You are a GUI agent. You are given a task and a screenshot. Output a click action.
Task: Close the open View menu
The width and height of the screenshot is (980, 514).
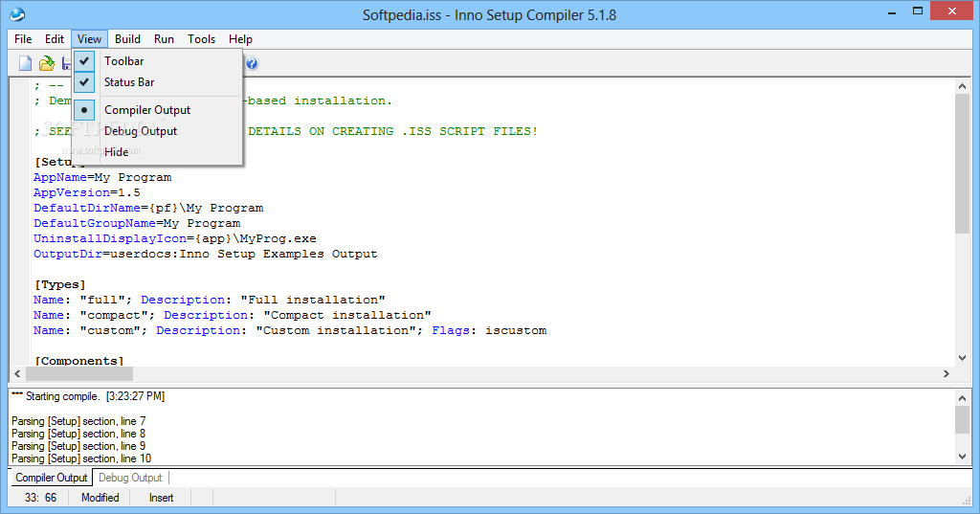coord(89,39)
